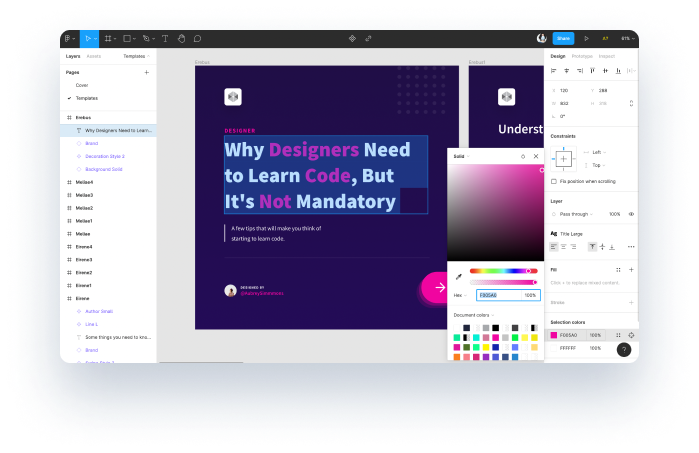The image size is (699, 453).
Task: Click the Present play icon
Action: (586, 38)
